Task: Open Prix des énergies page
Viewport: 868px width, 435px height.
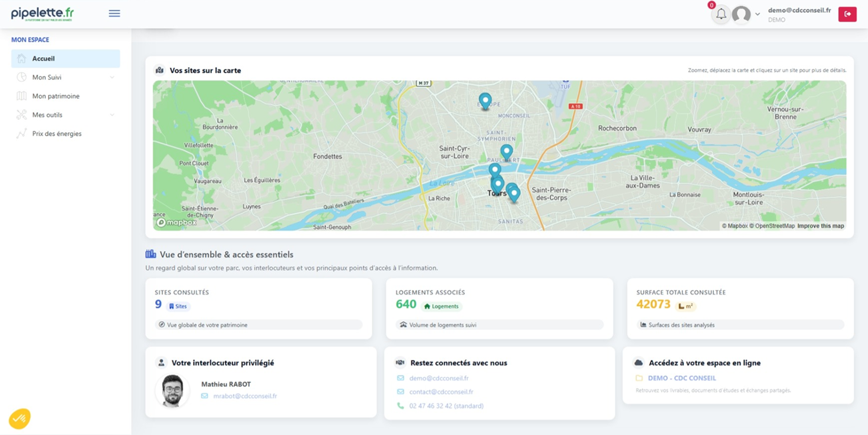Action: 65,133
